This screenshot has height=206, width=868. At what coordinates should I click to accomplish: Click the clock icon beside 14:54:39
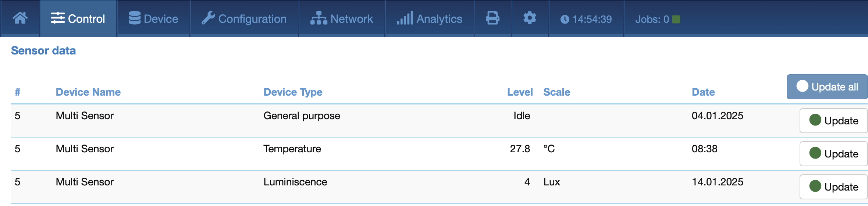[x=565, y=19]
